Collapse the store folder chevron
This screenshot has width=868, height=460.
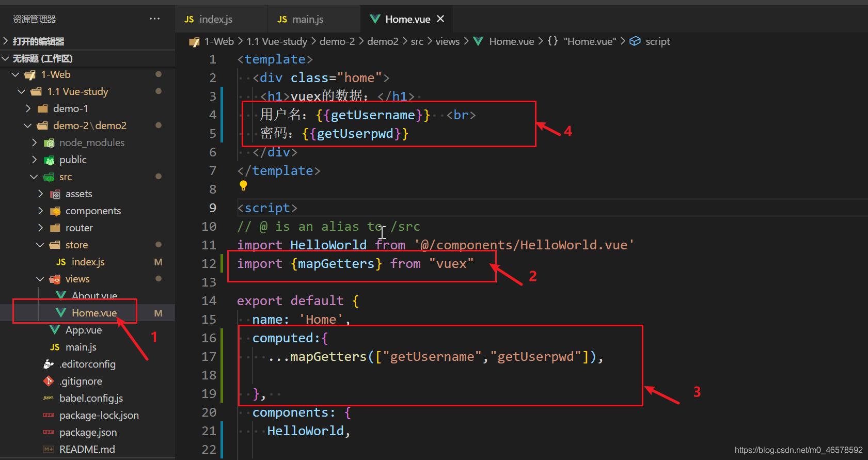40,245
